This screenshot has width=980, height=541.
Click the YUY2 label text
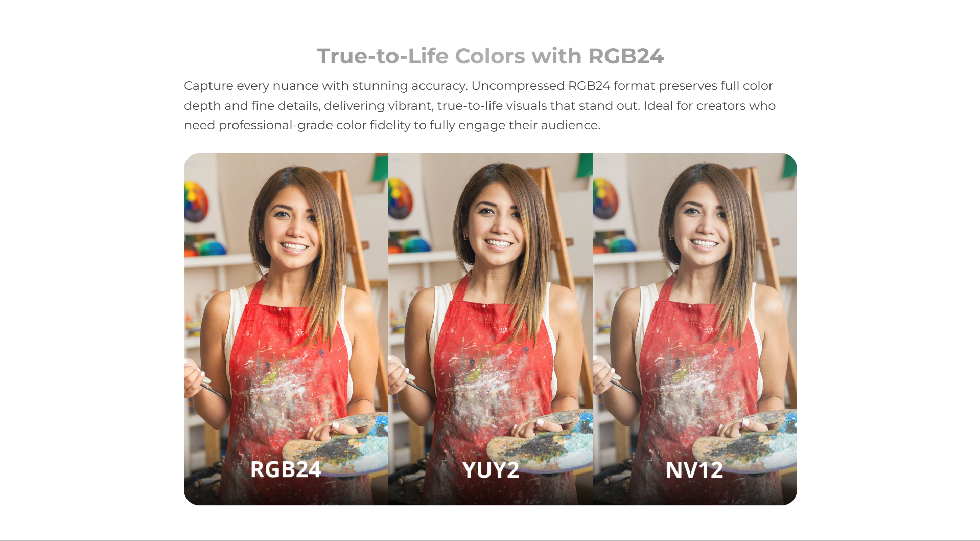pos(491,469)
